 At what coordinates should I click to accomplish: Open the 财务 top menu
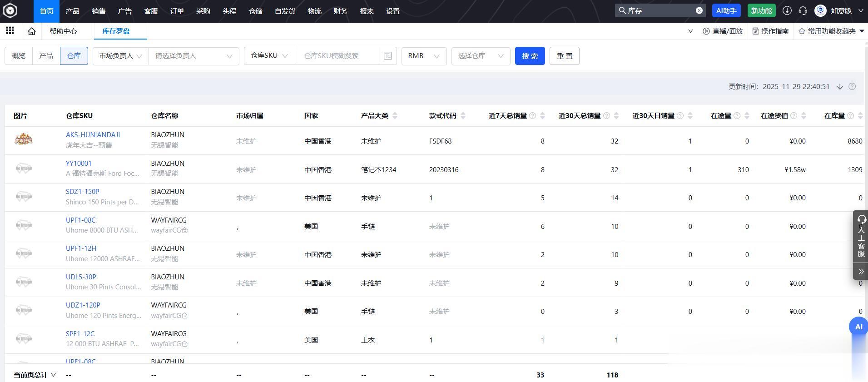pyautogui.click(x=340, y=11)
